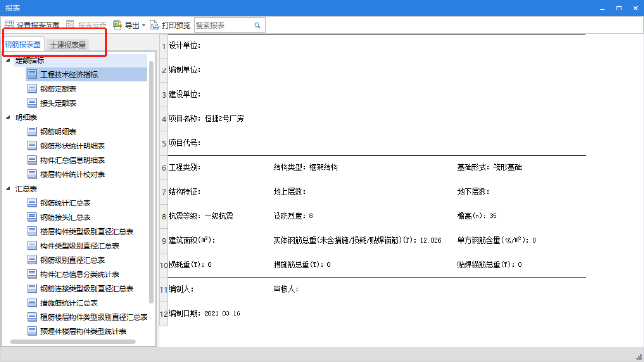Click row number 6 in the report
This screenshot has width=644, height=362.
(x=164, y=168)
